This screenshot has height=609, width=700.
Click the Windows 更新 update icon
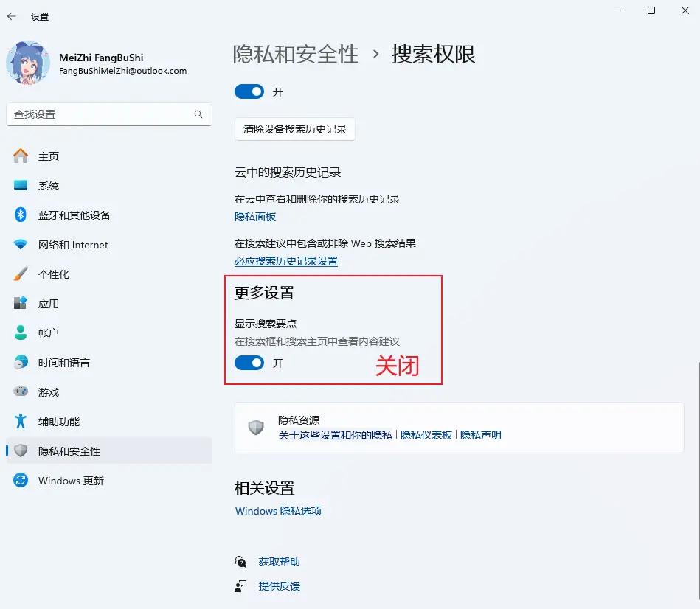pos(21,481)
